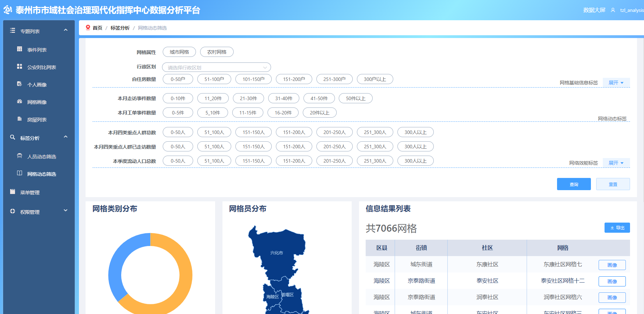Image resolution: width=644 pixels, height=314 pixels.
Task: Click 兴化市 region on the map
Action: click(x=277, y=253)
